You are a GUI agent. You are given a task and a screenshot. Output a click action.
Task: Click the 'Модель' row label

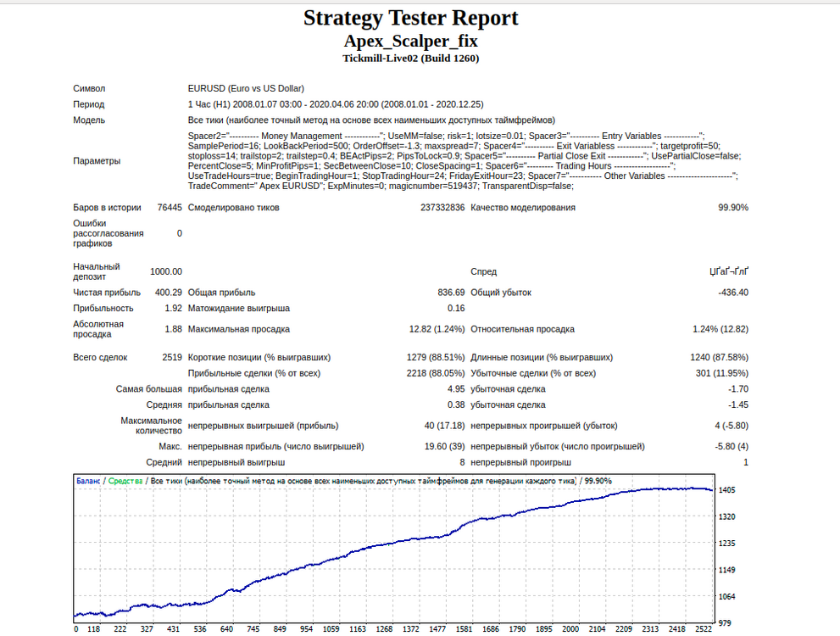pyautogui.click(x=90, y=120)
